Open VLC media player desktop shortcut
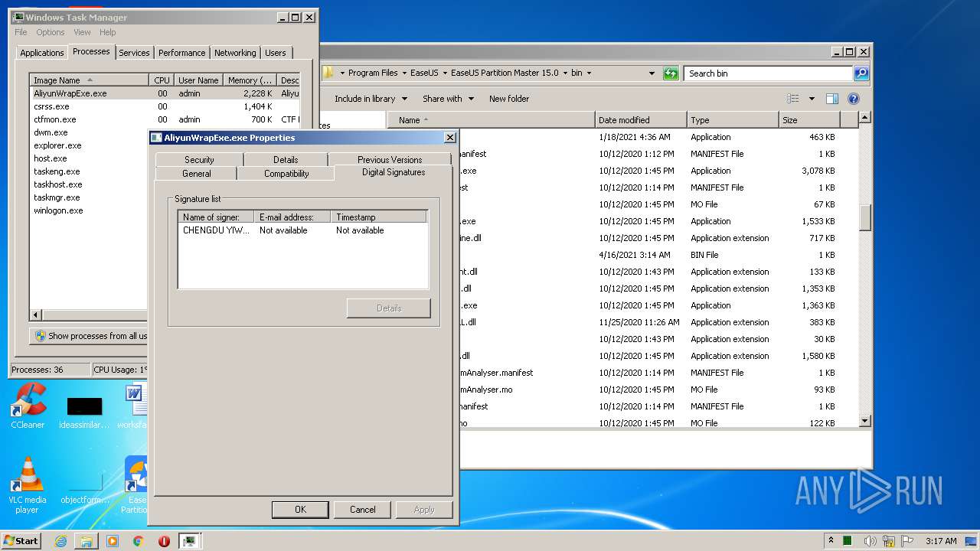This screenshot has height=551, width=980. click(x=28, y=485)
